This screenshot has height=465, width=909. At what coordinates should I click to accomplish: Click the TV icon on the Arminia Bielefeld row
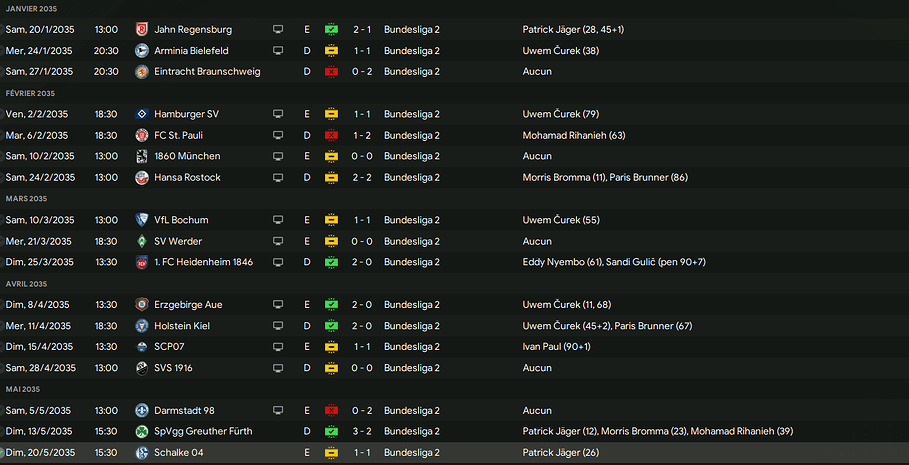[x=278, y=51]
